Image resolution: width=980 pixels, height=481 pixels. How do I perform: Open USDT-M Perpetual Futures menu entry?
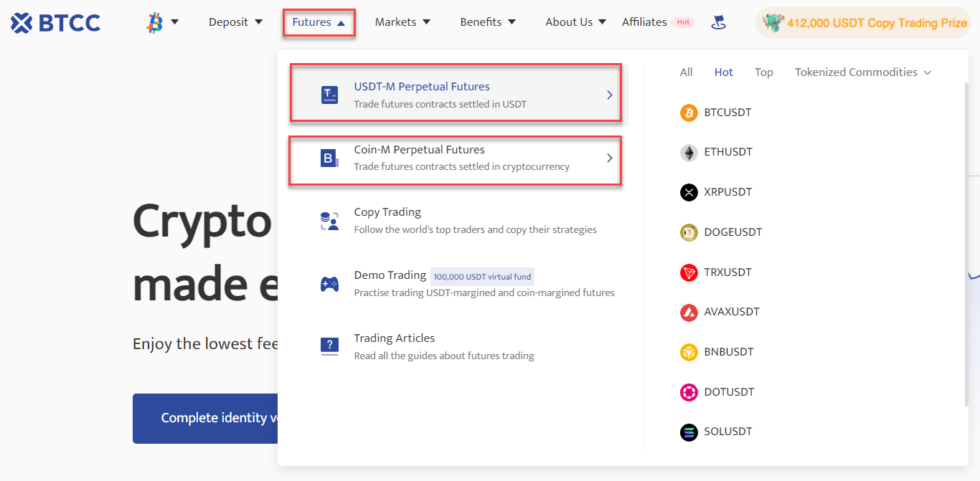pos(456,93)
